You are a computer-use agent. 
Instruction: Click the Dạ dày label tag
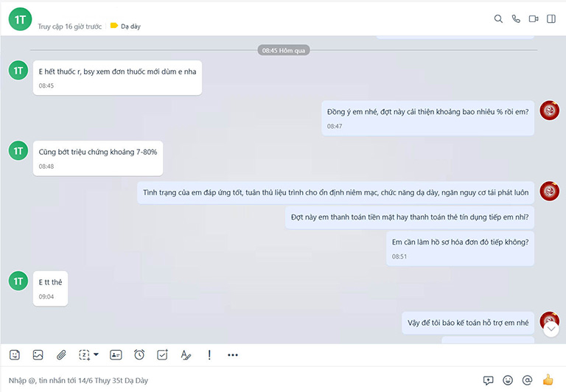(x=130, y=27)
